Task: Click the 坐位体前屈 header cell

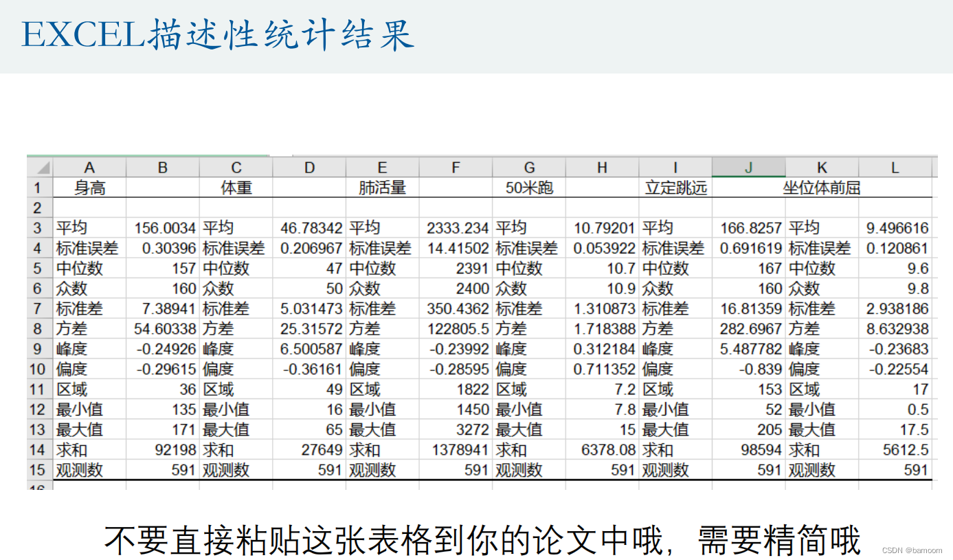Action: (x=822, y=188)
